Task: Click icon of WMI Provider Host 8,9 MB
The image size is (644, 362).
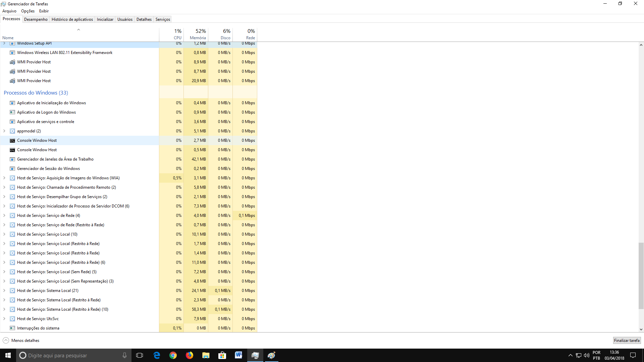Action: pos(12,62)
